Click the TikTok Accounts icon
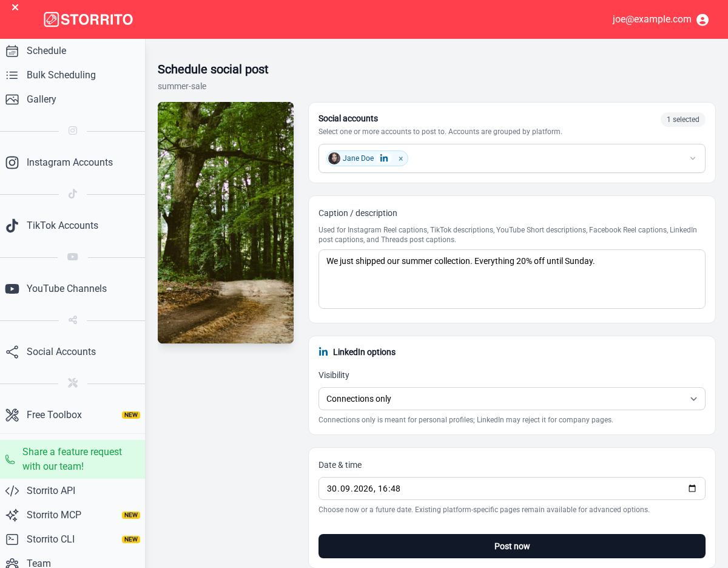This screenshot has width=728, height=568. coord(12,226)
